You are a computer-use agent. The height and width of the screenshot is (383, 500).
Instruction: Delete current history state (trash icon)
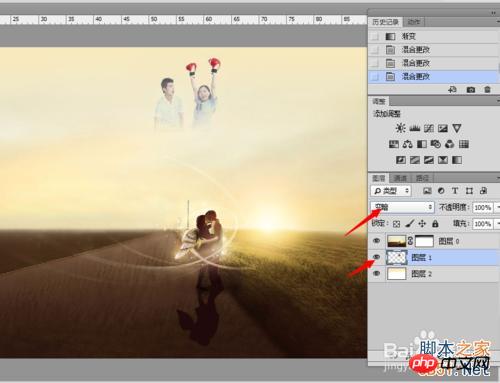tap(487, 89)
